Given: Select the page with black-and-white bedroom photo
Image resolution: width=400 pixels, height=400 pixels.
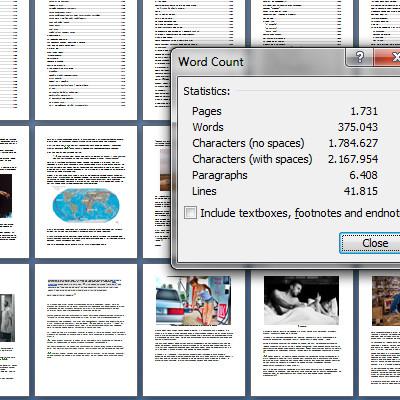Looking at the screenshot, I should point(302,333).
